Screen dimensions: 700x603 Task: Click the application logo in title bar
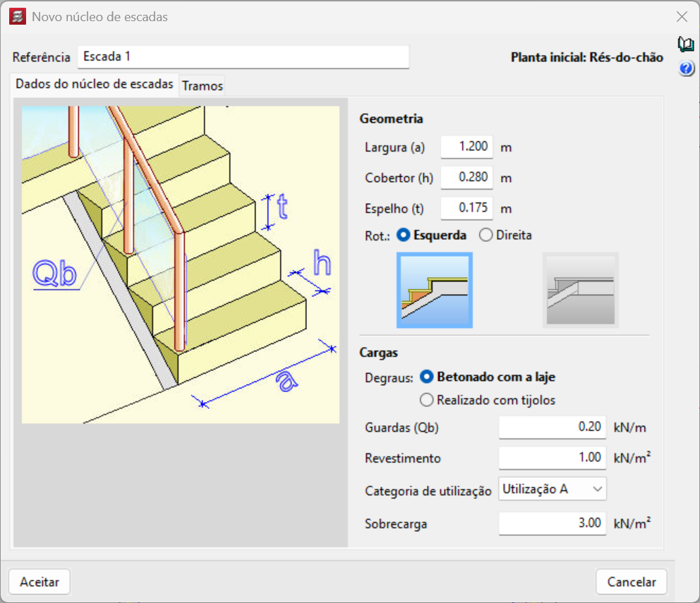tap(18, 16)
